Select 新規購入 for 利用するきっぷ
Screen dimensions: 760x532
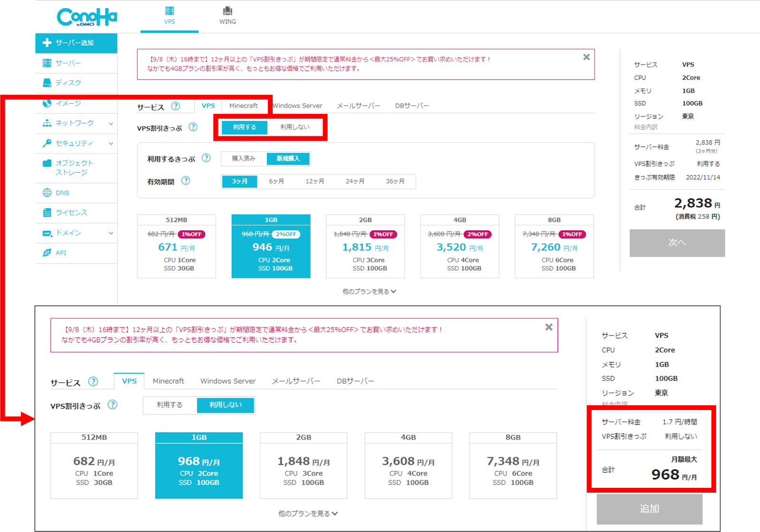(288, 159)
